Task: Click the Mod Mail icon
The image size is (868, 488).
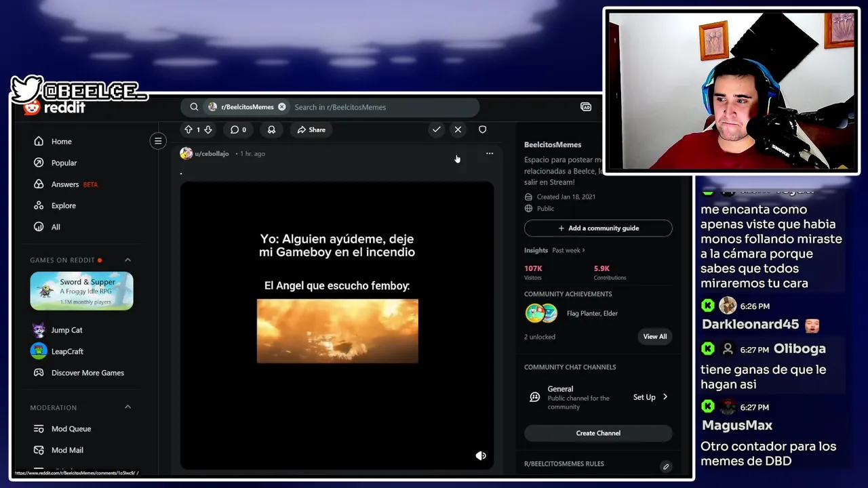Action: pos(39,450)
